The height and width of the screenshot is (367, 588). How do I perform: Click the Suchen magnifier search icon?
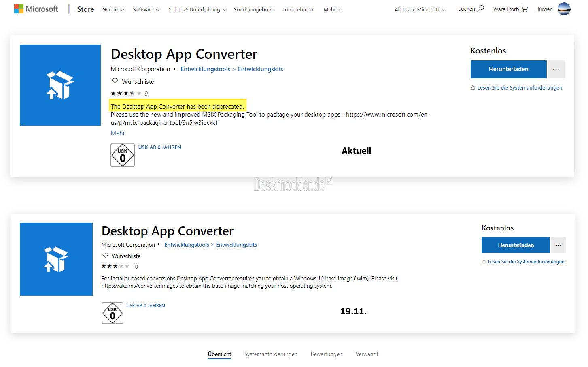(x=481, y=9)
